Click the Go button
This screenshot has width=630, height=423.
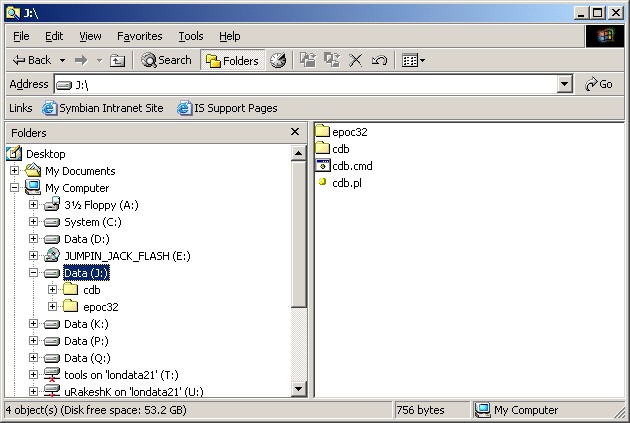click(599, 84)
